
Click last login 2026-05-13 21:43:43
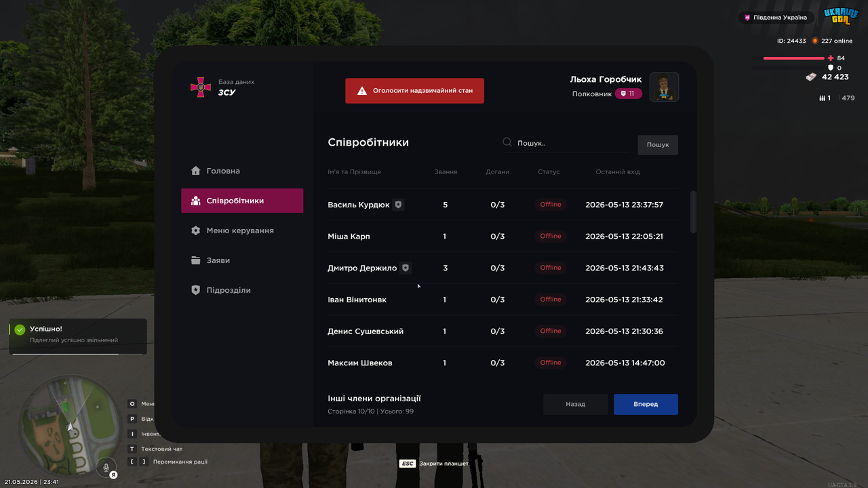coord(624,268)
